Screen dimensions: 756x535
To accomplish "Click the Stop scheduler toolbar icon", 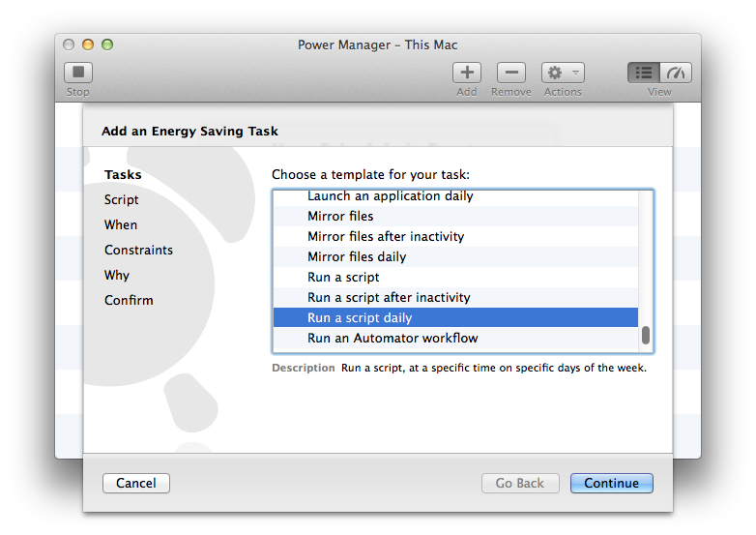I will tap(78, 73).
